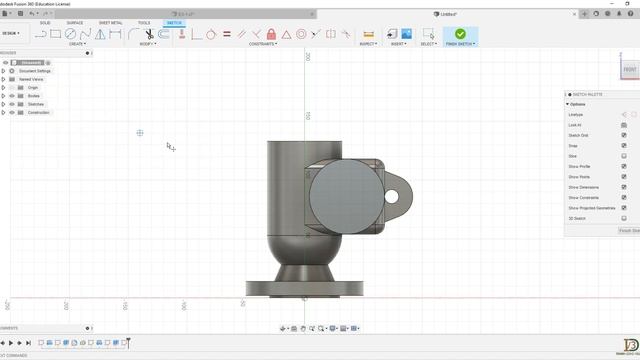The width and height of the screenshot is (640, 360).
Task: Click the Sketch tab
Action: (x=174, y=23)
